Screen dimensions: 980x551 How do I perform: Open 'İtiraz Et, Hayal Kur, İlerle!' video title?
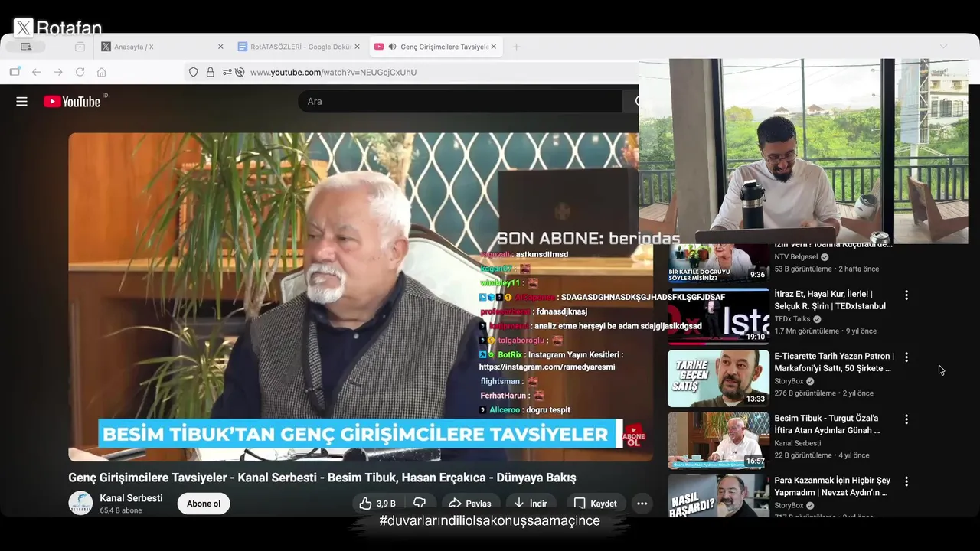pos(830,300)
